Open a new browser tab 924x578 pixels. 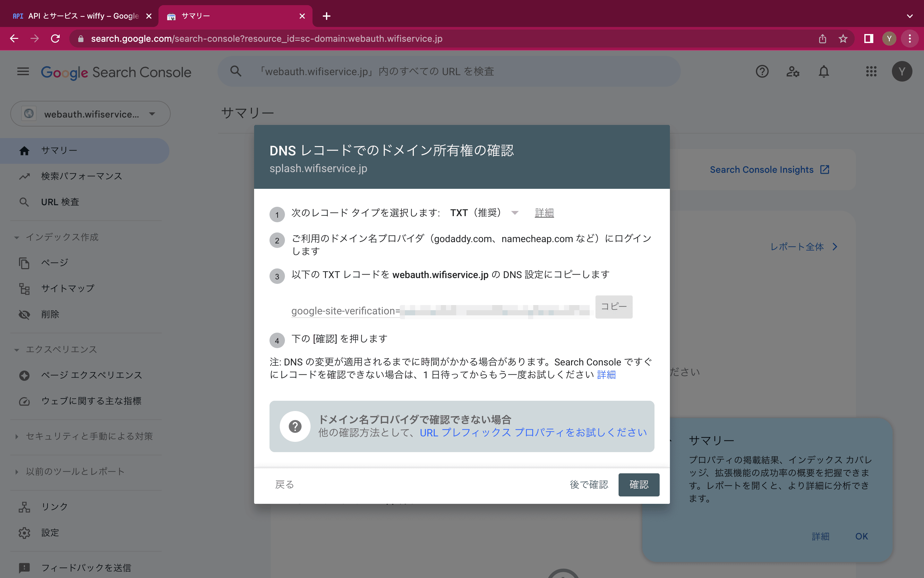pyautogui.click(x=327, y=16)
